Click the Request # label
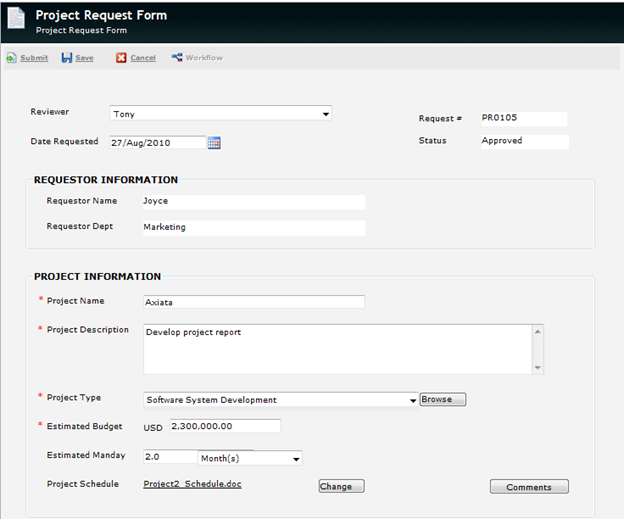Screen dimensions: 624x520 pos(440,119)
